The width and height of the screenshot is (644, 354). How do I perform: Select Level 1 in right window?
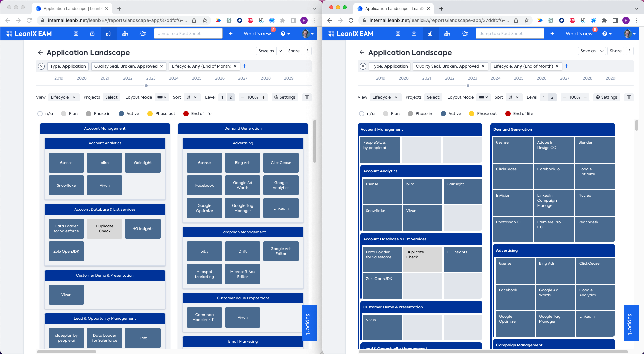click(544, 97)
